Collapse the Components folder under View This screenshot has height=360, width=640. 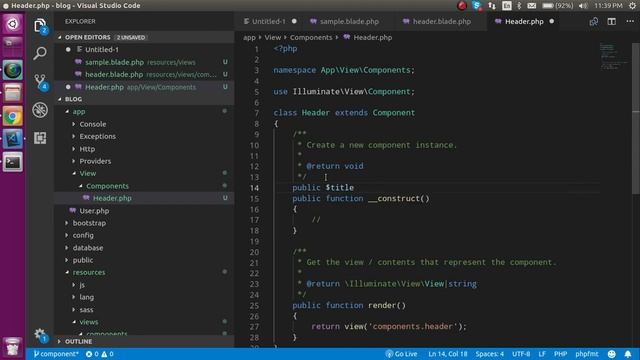click(x=107, y=186)
